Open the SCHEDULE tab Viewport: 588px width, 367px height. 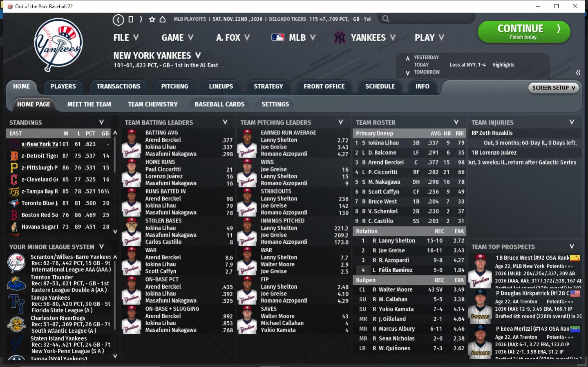[380, 87]
